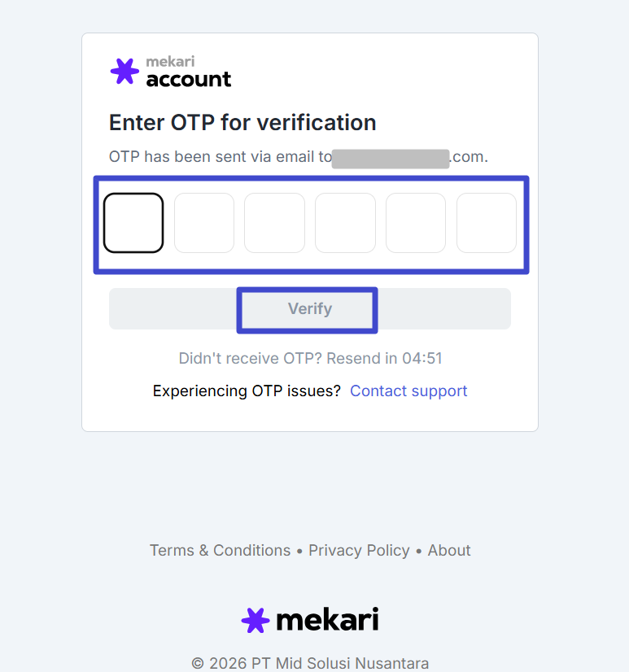Click the "account" wordmark at top
This screenshot has height=672, width=629.
click(189, 79)
